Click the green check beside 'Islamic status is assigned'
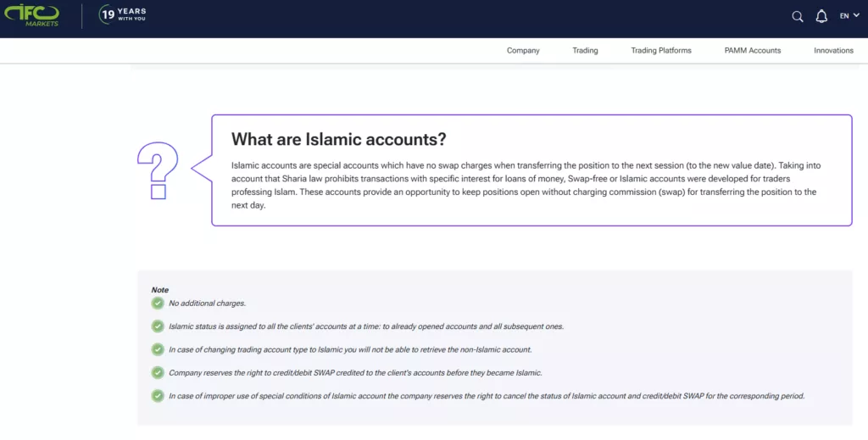 (158, 326)
